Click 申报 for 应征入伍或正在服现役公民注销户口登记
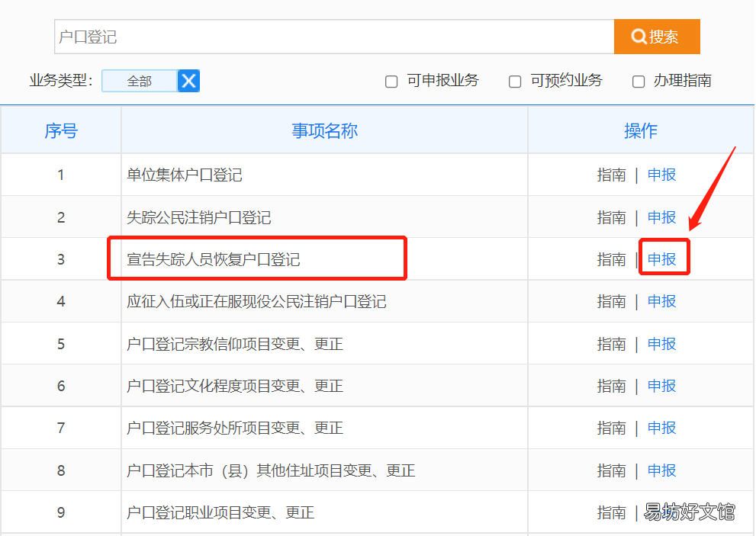756x536 pixels. tap(661, 301)
